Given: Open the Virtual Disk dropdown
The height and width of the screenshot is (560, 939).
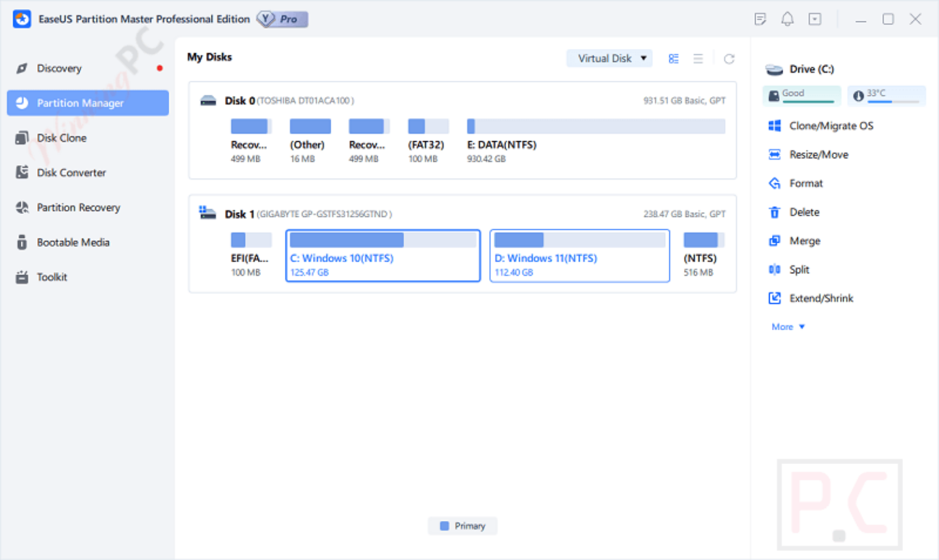Looking at the screenshot, I should [609, 58].
